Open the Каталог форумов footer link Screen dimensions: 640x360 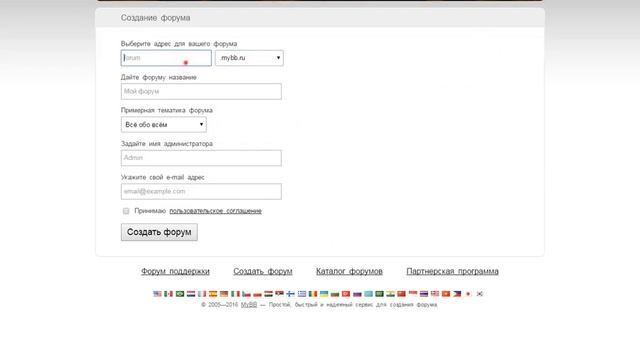[x=349, y=271]
